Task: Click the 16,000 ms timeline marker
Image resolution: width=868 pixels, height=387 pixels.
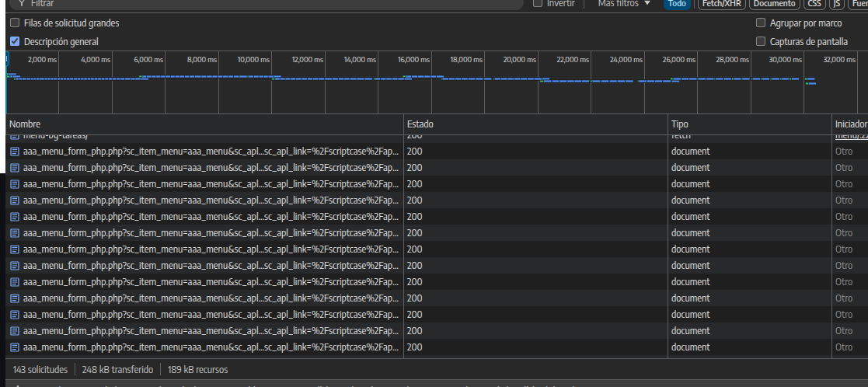Action: tap(413, 59)
